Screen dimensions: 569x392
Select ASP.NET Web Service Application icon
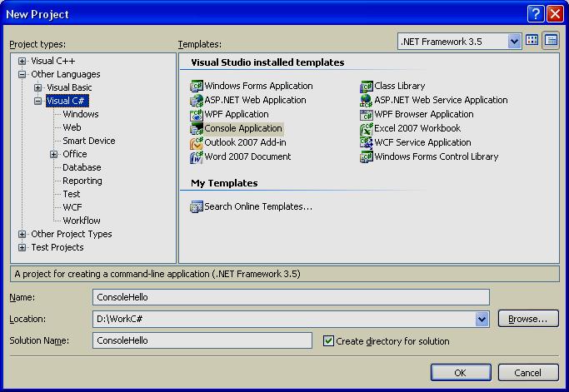click(x=367, y=100)
